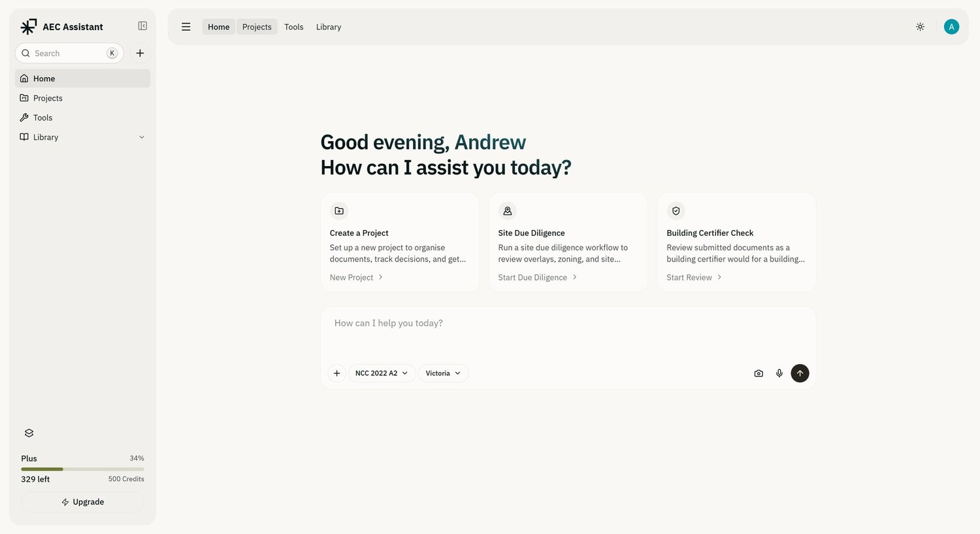The height and width of the screenshot is (534, 980).
Task: Click the Building Certifier Check shield icon
Action: tap(676, 211)
